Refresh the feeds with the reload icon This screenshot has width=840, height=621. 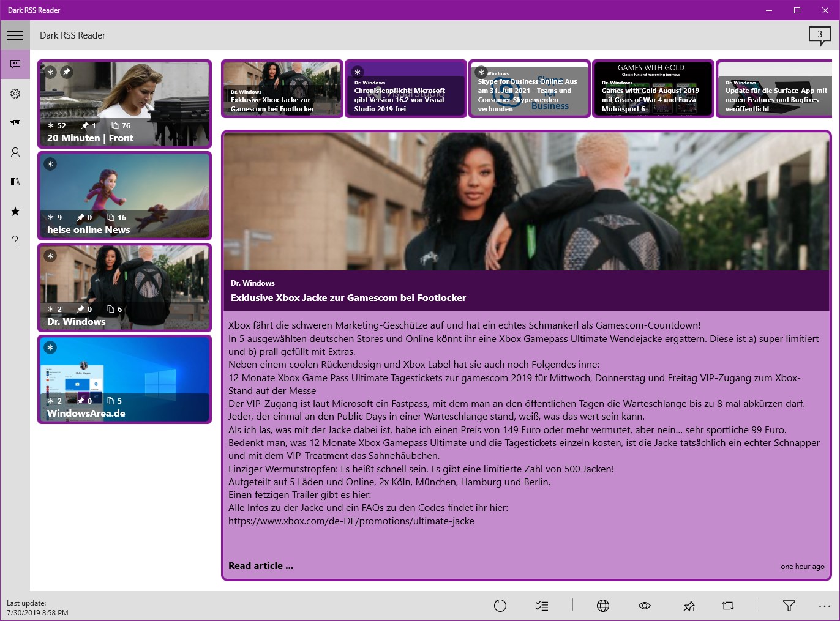[x=500, y=606]
